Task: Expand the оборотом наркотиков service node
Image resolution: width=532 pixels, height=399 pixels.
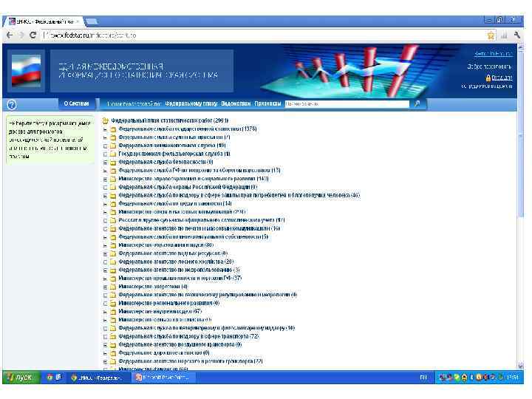Action: pyautogui.click(x=105, y=171)
